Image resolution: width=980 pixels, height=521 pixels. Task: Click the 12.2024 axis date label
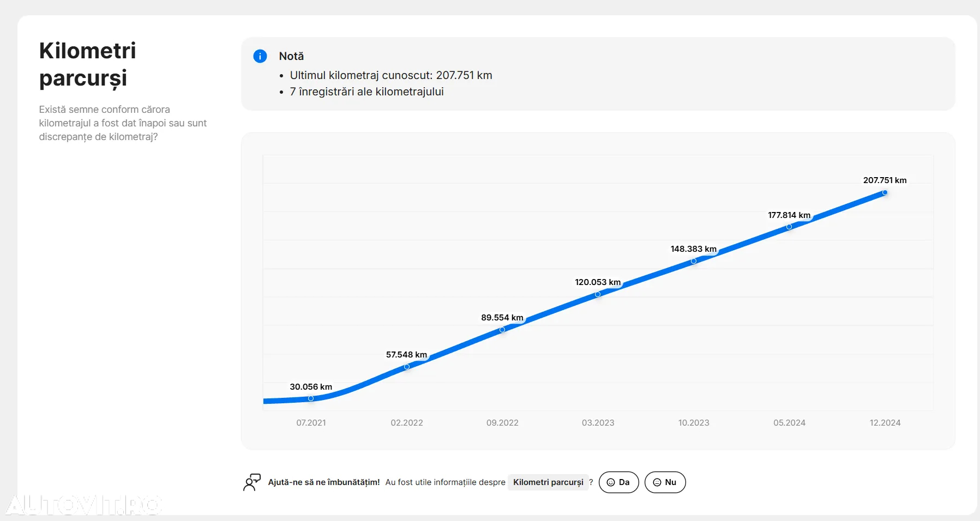pos(885,423)
